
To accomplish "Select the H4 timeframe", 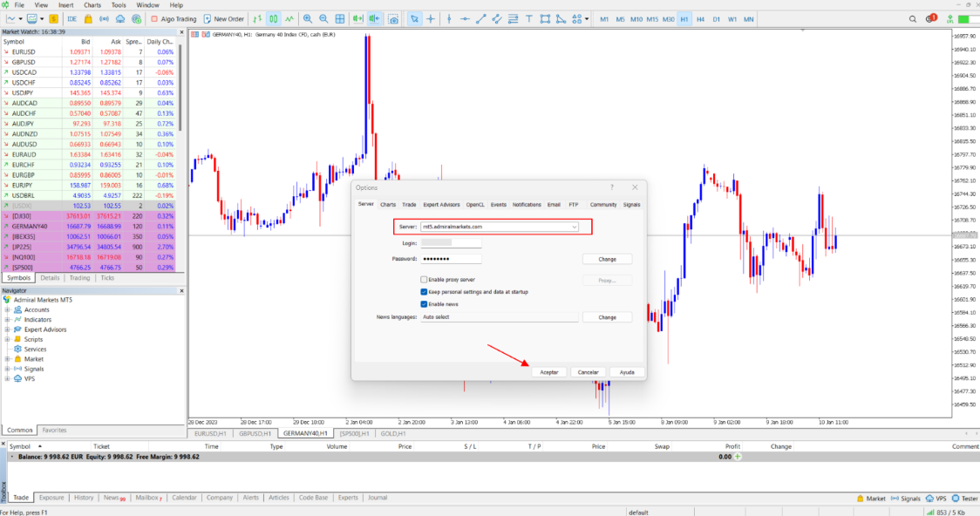I will point(700,19).
